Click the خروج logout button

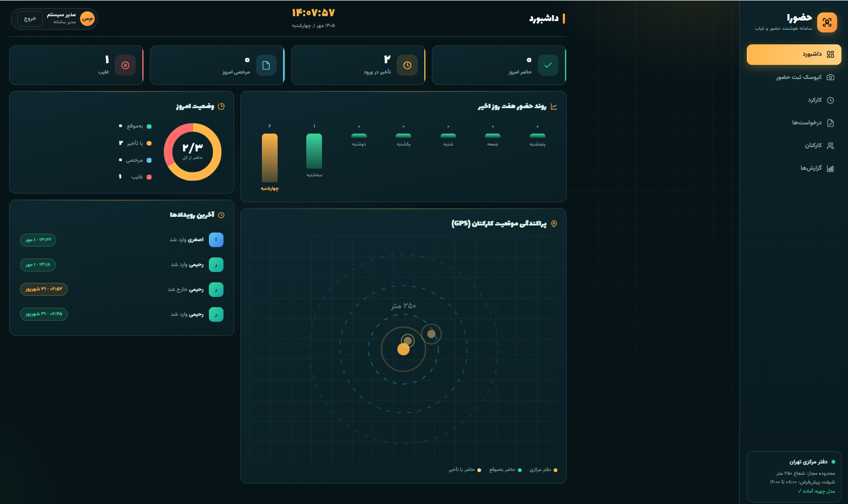30,19
